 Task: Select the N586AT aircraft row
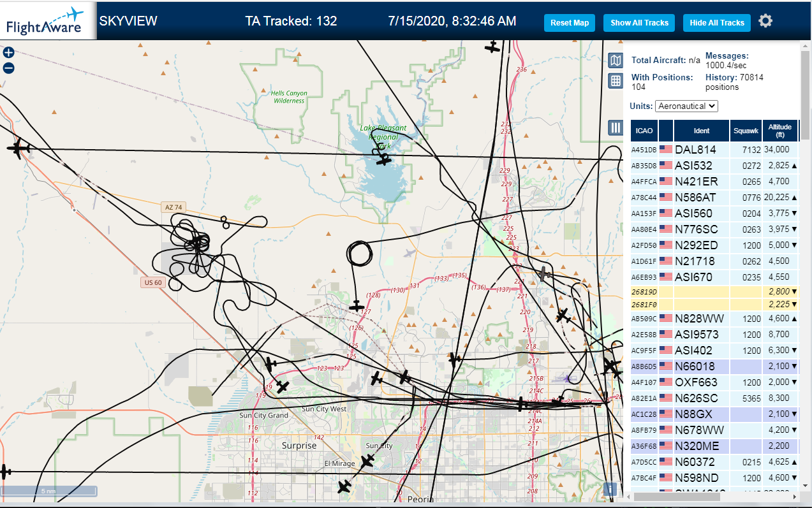coord(715,198)
